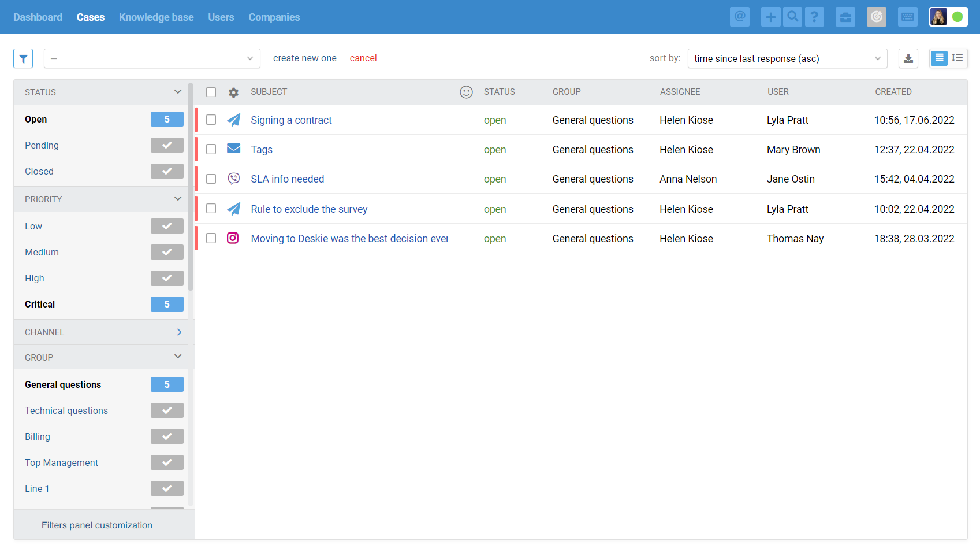Screen dimensions: 980x552
Task: Check the SLA info needed row checkbox
Action: (x=211, y=179)
